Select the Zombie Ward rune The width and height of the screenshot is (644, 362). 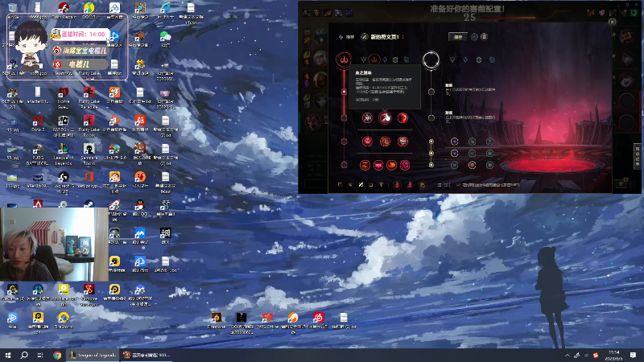tap(367, 142)
